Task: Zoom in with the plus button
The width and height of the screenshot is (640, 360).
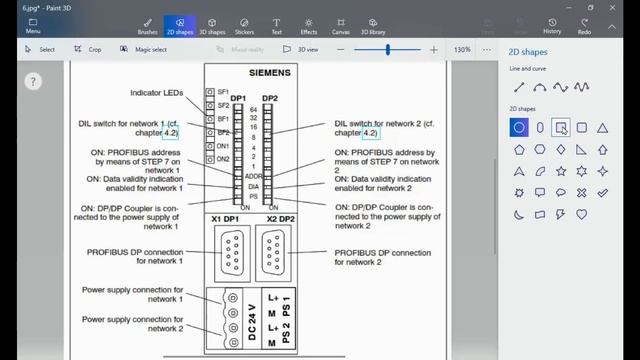Action: pos(434,50)
